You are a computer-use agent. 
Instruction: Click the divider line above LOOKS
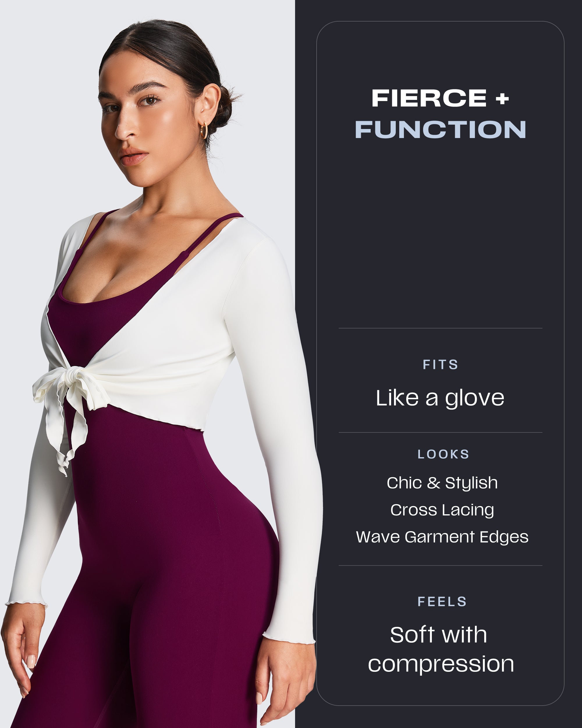point(440,432)
